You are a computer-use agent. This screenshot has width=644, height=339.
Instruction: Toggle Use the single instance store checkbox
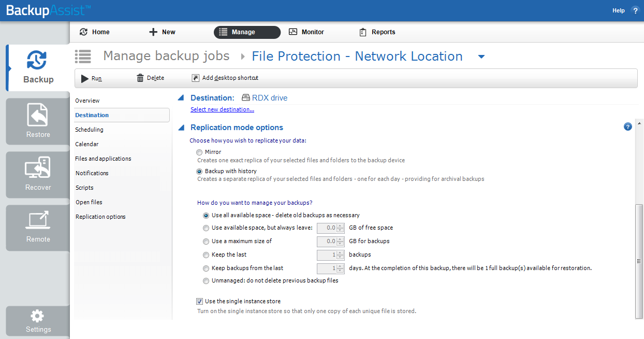tap(199, 301)
